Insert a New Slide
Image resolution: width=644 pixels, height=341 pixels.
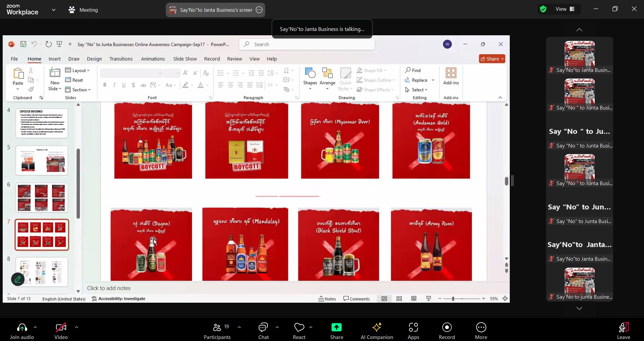click(55, 79)
